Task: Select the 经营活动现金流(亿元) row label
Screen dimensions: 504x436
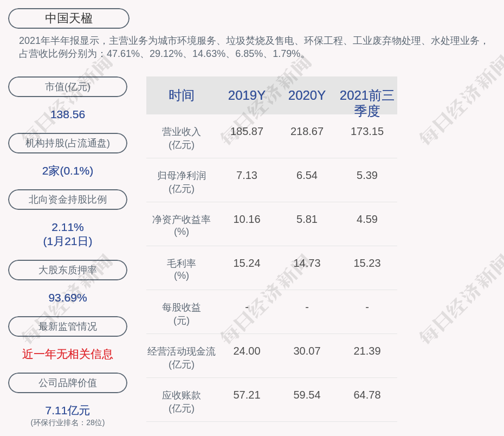Action: click(x=182, y=357)
